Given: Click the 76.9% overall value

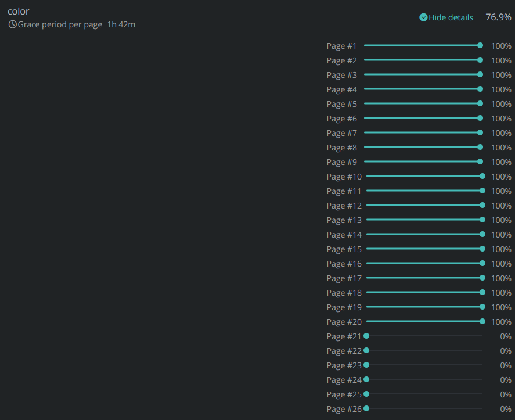Looking at the screenshot, I should 498,17.
